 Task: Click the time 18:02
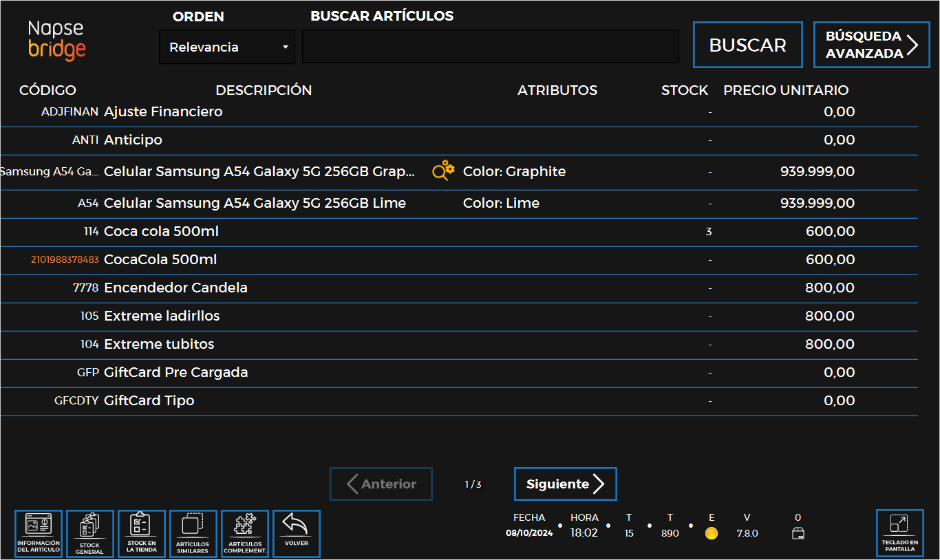pyautogui.click(x=584, y=533)
